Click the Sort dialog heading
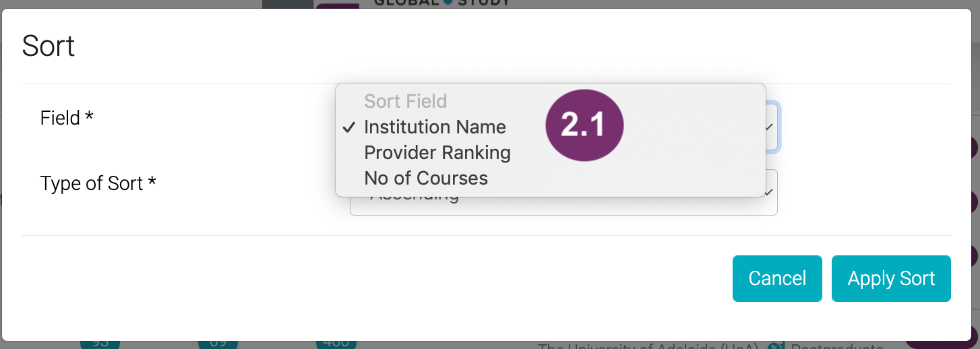The image size is (980, 349). coord(49,46)
